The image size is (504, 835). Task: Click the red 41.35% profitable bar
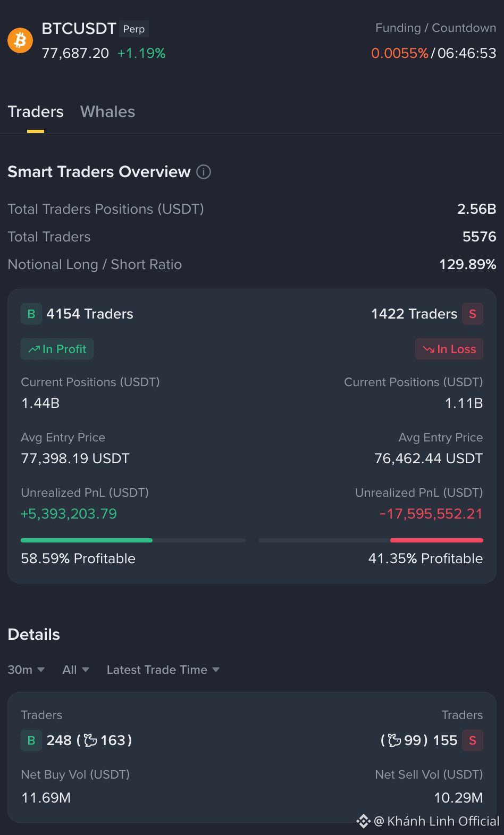[x=436, y=540]
